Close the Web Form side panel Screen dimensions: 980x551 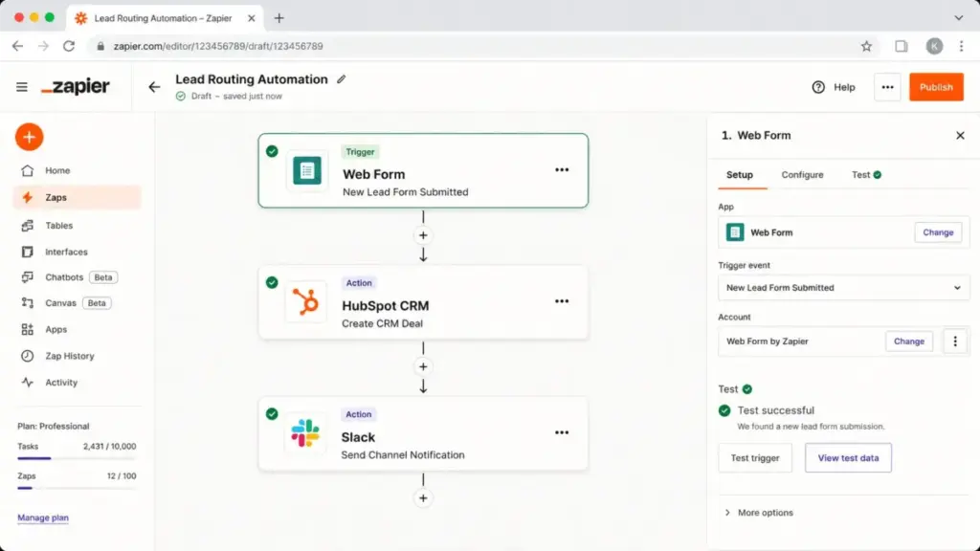click(x=960, y=136)
